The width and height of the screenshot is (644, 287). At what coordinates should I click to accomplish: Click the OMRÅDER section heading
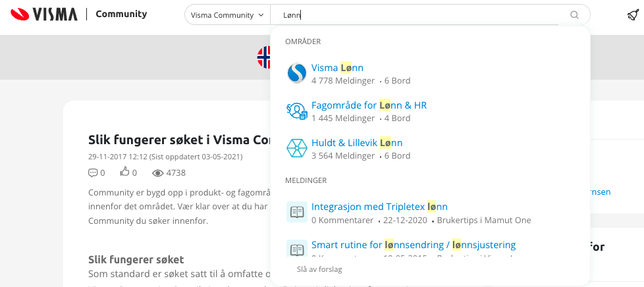pyautogui.click(x=303, y=41)
